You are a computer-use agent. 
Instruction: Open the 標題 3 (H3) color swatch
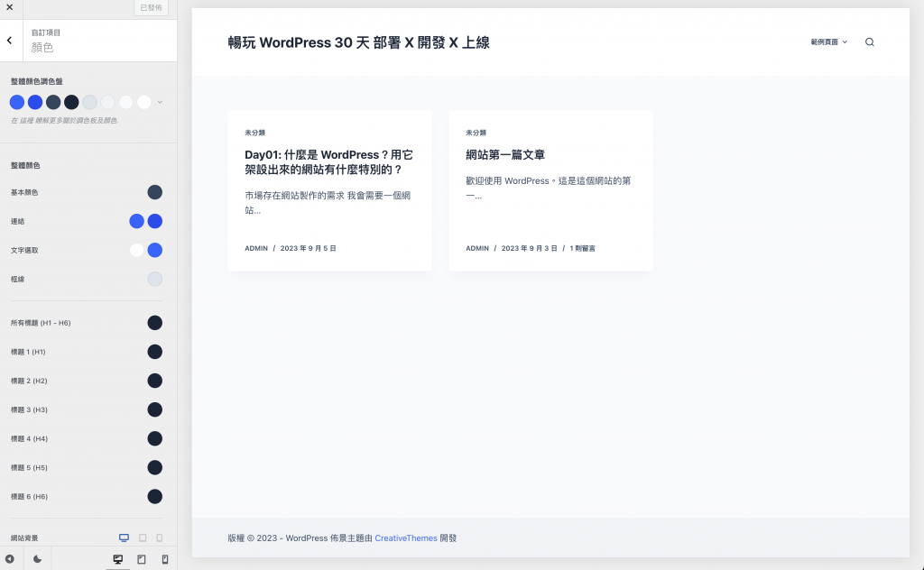[155, 409]
